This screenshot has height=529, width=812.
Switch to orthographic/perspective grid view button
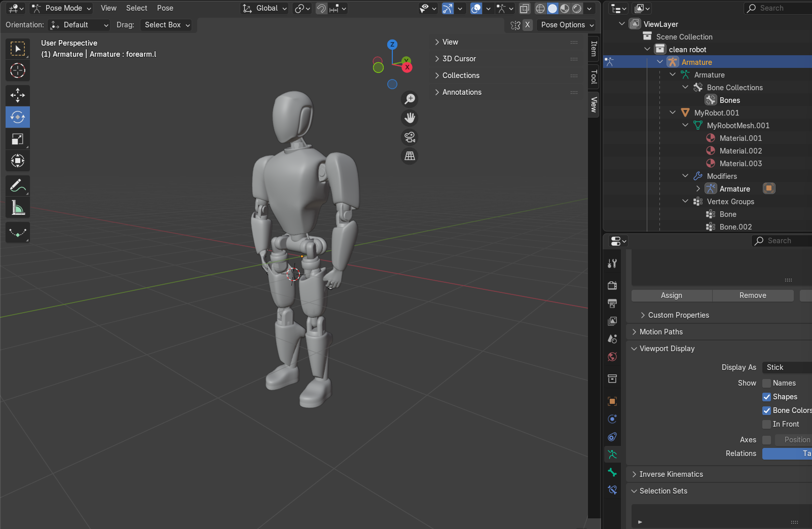tap(410, 156)
